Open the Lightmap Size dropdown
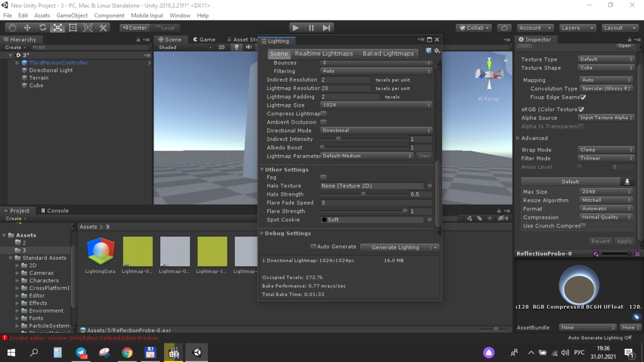The height and width of the screenshot is (362, 644). [x=376, y=105]
